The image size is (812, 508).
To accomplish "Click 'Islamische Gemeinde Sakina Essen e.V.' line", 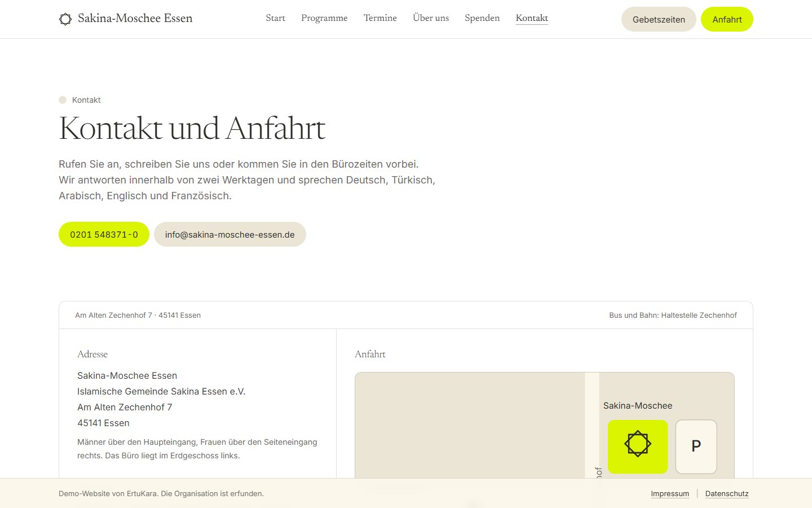I will point(161,391).
